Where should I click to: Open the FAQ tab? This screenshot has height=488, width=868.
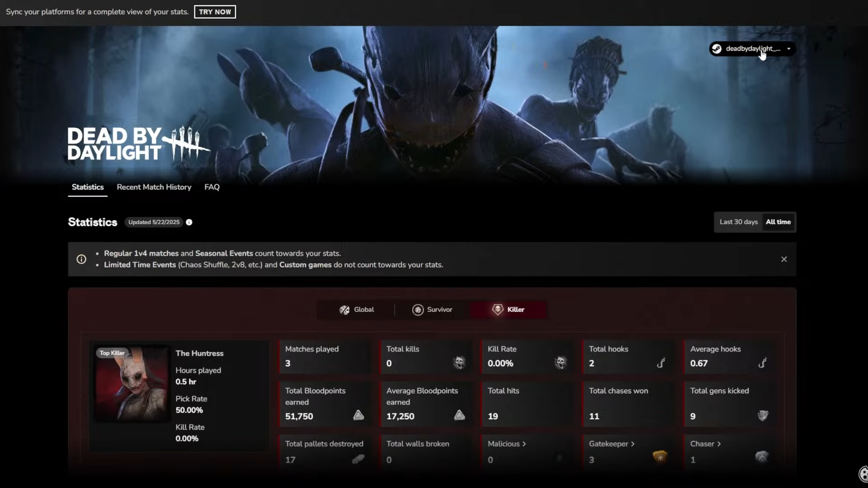point(212,187)
